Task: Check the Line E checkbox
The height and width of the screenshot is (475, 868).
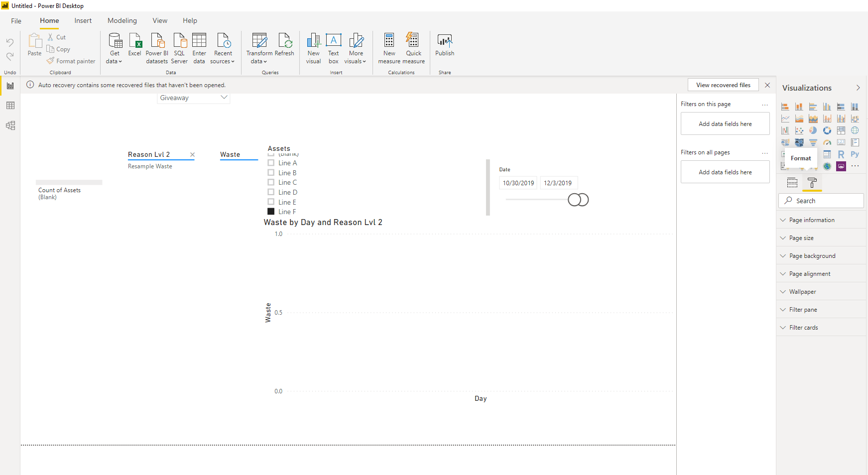Action: tap(271, 202)
